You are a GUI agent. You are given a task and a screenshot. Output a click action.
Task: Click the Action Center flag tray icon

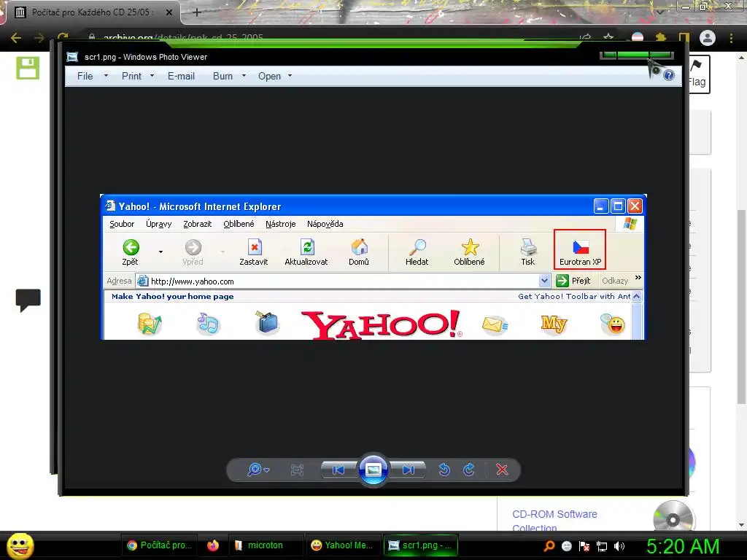point(584,546)
